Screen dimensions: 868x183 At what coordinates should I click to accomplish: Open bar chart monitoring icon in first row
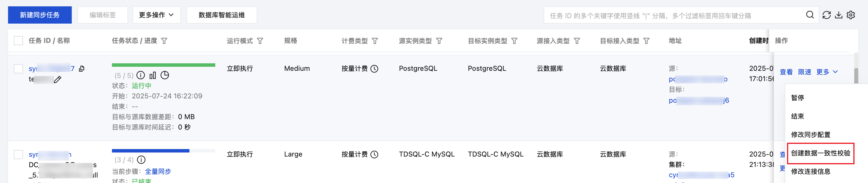(153, 75)
